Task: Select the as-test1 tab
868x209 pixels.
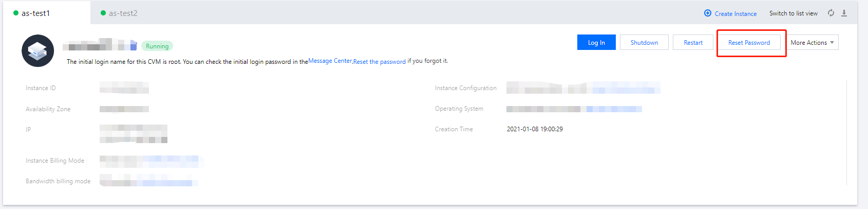Action: point(35,13)
